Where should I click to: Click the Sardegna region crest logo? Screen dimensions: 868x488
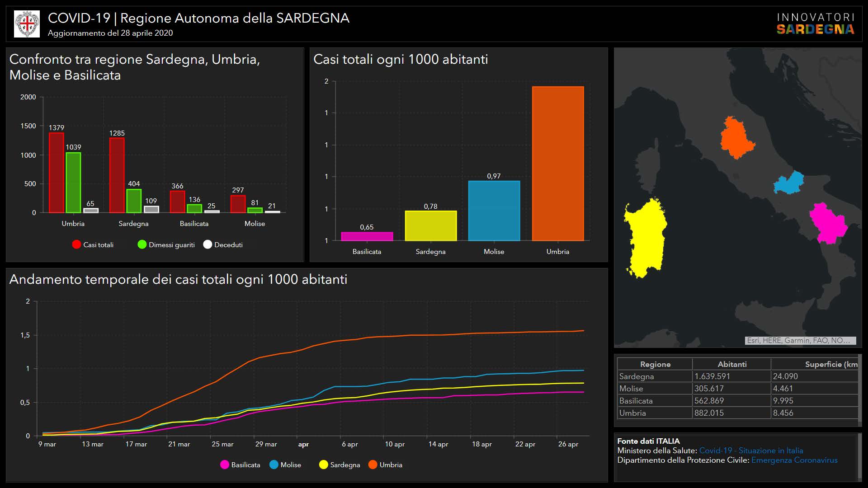pos(27,24)
